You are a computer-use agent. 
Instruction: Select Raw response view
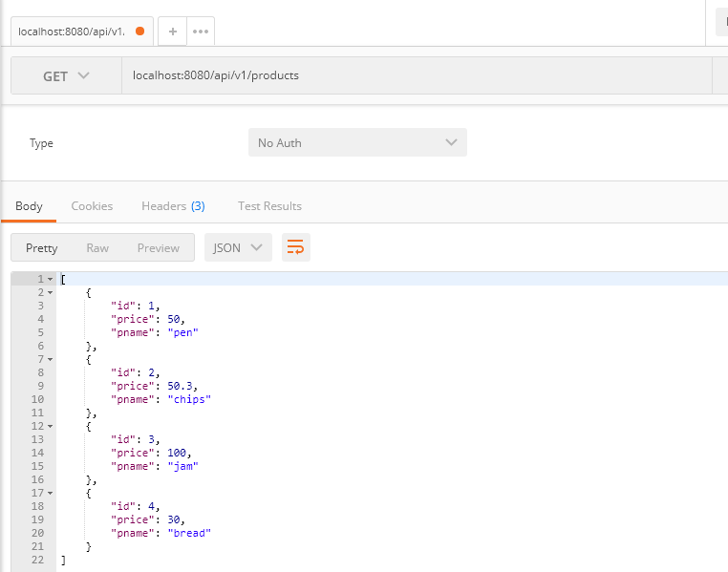click(x=97, y=247)
